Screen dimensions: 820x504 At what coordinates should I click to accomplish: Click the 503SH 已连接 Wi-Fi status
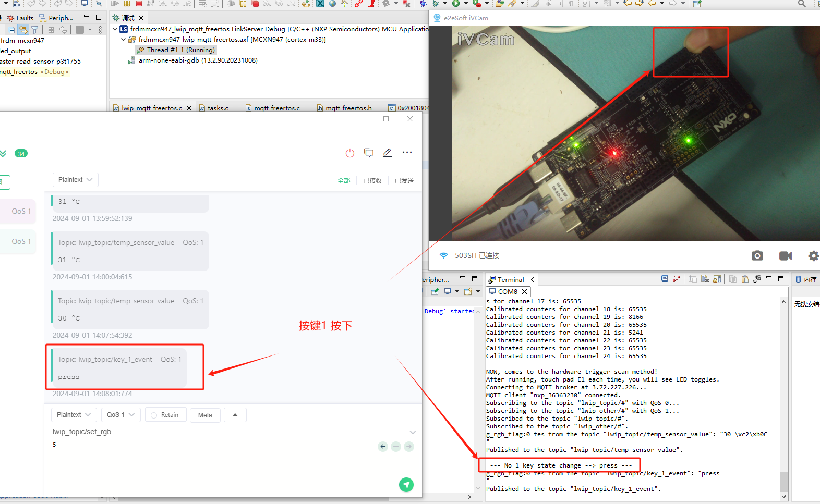tap(469, 255)
